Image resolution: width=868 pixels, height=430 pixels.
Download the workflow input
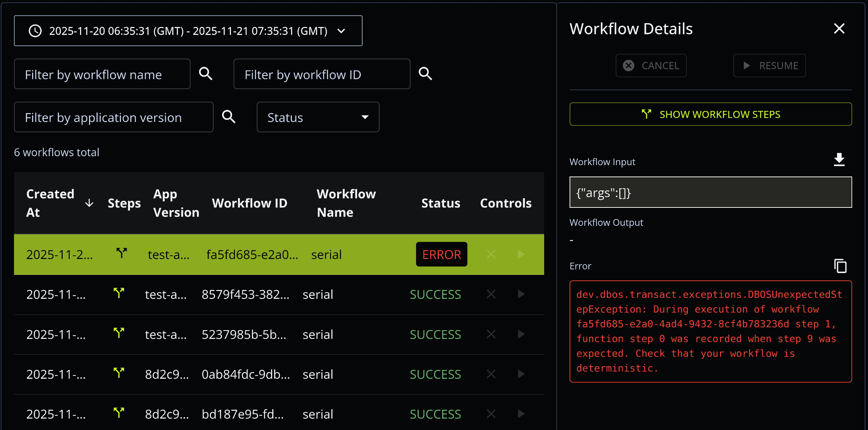[839, 160]
